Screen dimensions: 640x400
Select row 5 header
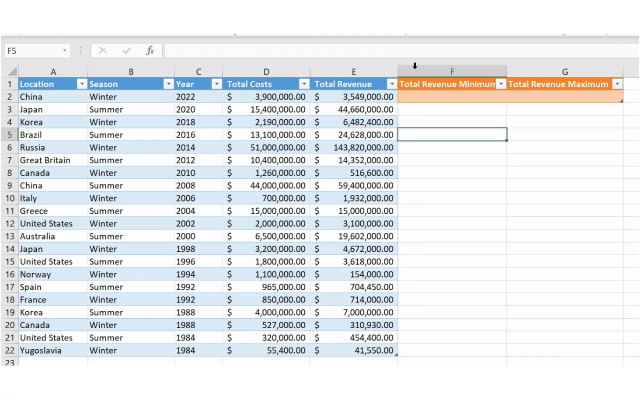[x=9, y=135]
